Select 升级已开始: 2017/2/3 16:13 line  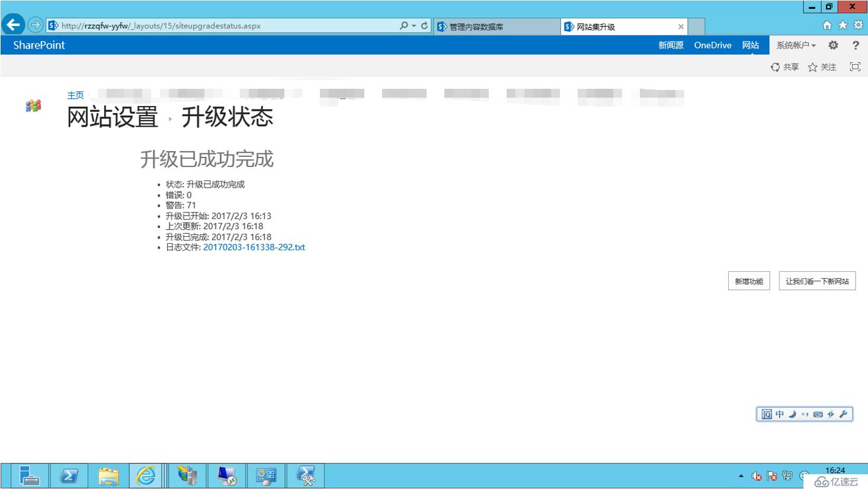[218, 216]
